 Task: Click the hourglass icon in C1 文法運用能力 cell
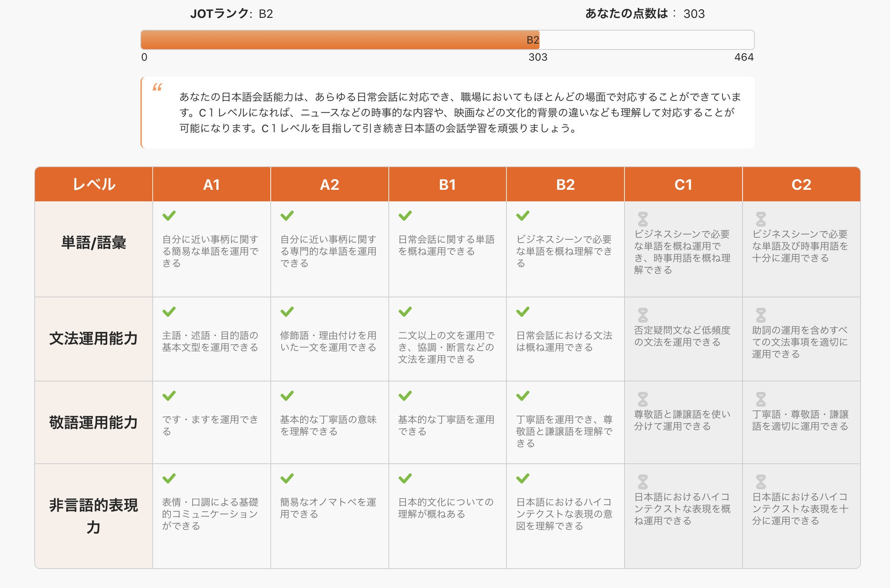click(x=643, y=315)
